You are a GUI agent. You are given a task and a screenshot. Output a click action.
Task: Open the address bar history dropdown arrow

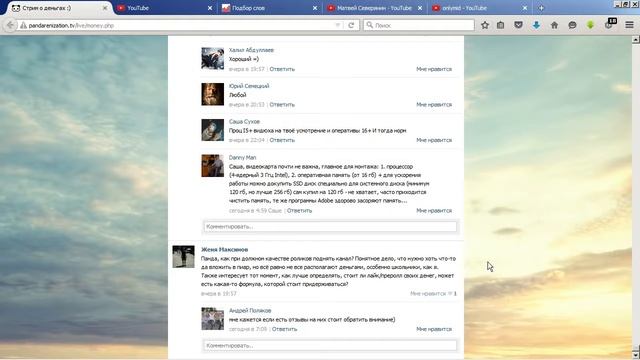[338, 25]
